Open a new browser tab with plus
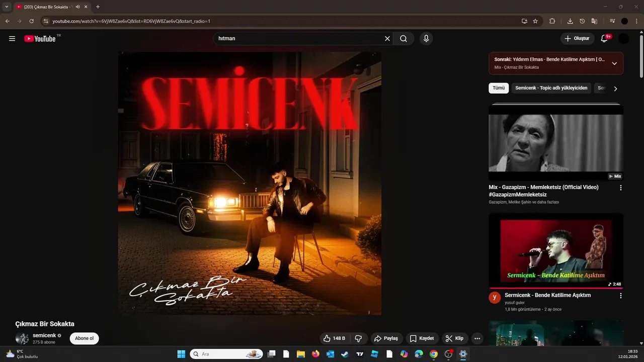 click(x=98, y=7)
